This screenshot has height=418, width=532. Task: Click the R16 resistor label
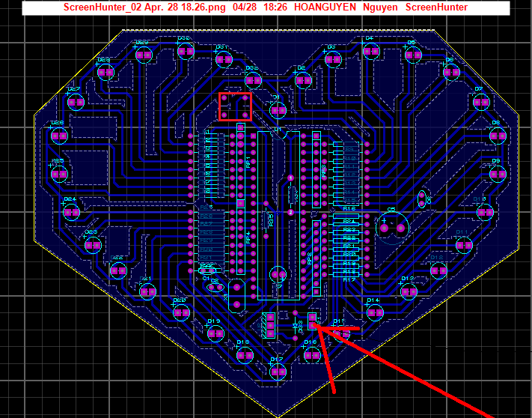[x=349, y=208]
